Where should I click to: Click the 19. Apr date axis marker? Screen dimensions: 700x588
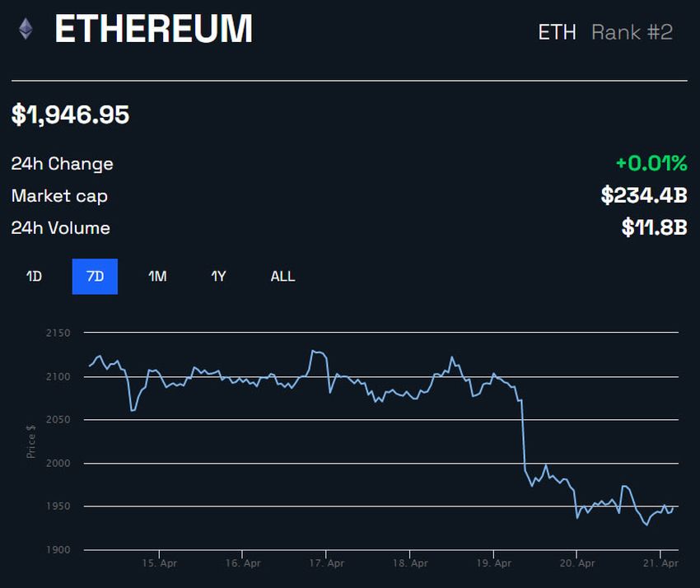click(494, 563)
